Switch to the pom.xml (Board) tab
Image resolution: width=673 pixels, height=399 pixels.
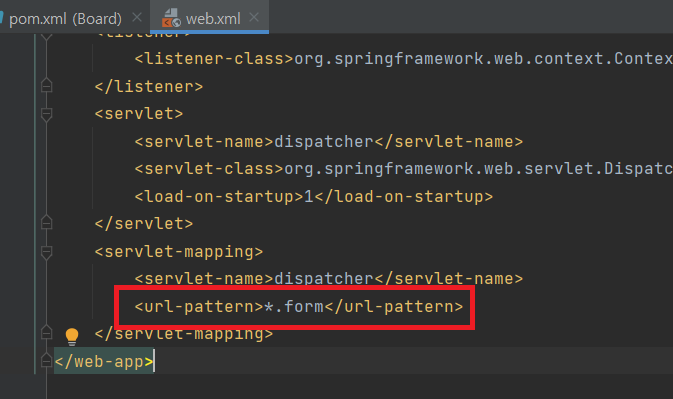[65, 18]
